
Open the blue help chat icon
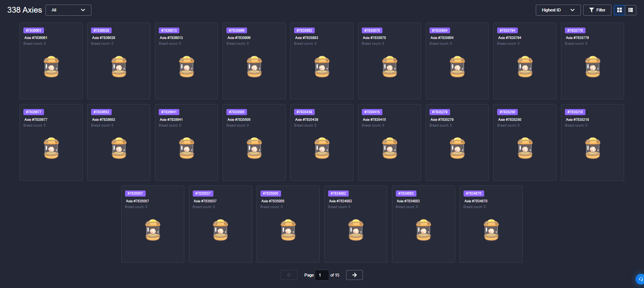pos(639,278)
